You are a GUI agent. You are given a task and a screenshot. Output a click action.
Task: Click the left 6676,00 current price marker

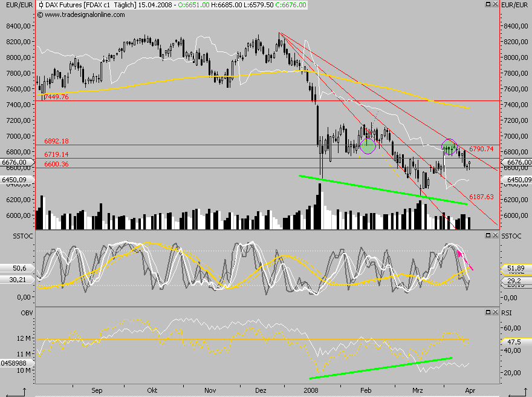[17, 162]
